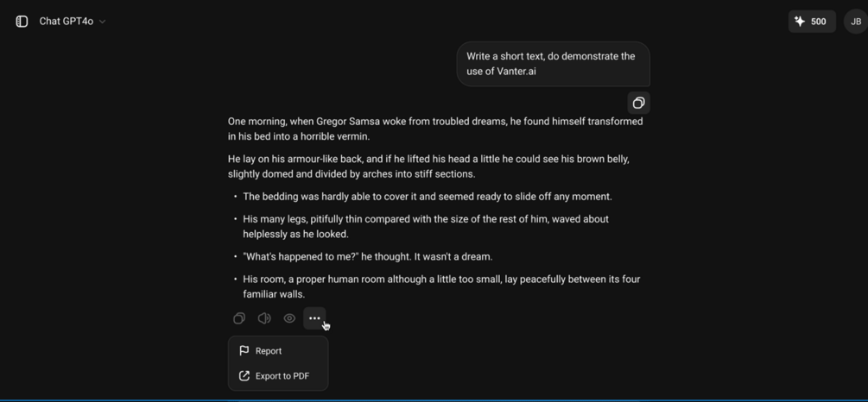Open the JB user avatar menu
Viewport: 868px width, 402px height.
[855, 22]
